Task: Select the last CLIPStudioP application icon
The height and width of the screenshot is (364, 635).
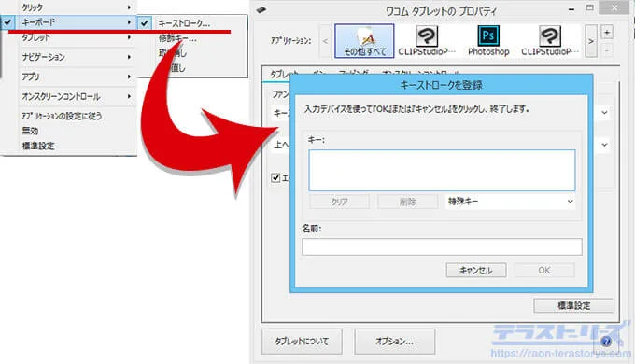Action: [x=549, y=41]
